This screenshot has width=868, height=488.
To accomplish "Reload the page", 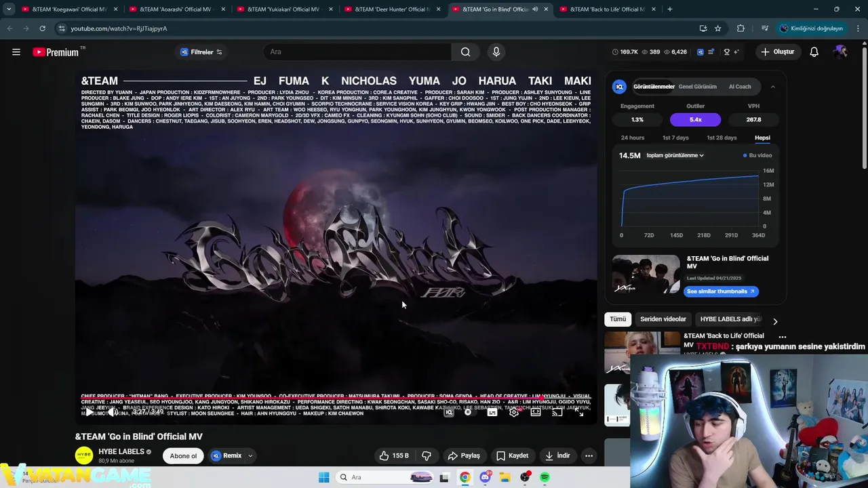I will tap(42, 28).
